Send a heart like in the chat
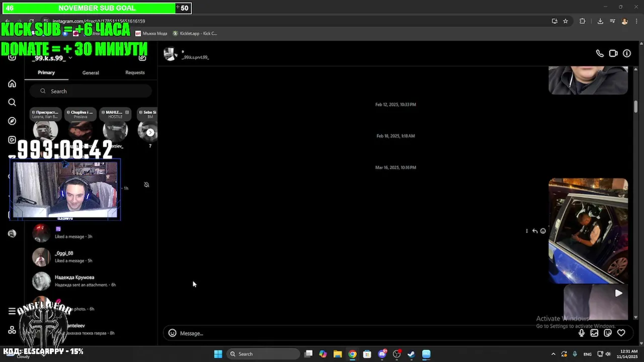 (x=621, y=333)
